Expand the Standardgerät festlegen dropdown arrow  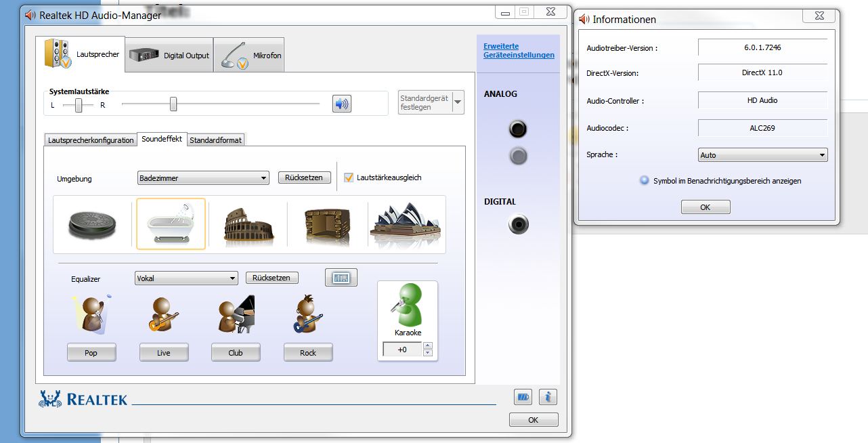458,102
